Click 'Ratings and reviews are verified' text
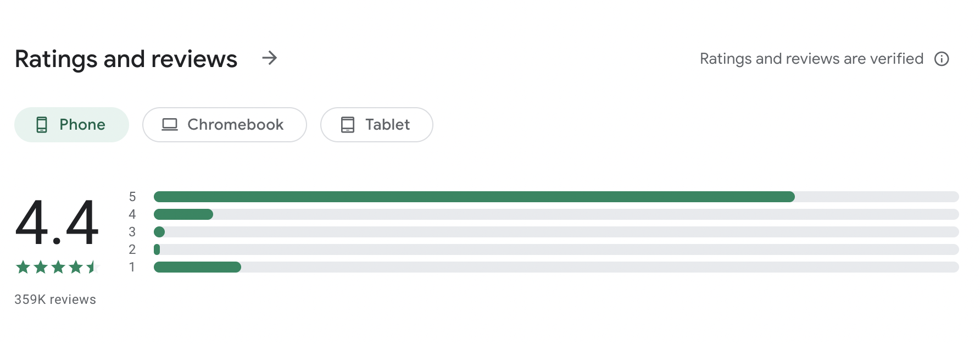Image resolution: width=980 pixels, height=344 pixels. tap(811, 59)
